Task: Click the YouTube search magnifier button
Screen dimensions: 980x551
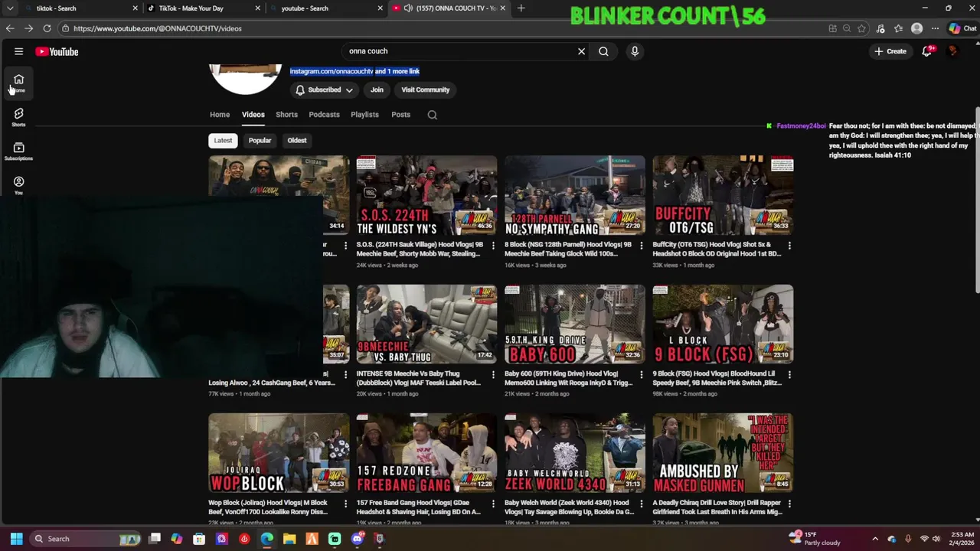Action: (603, 51)
